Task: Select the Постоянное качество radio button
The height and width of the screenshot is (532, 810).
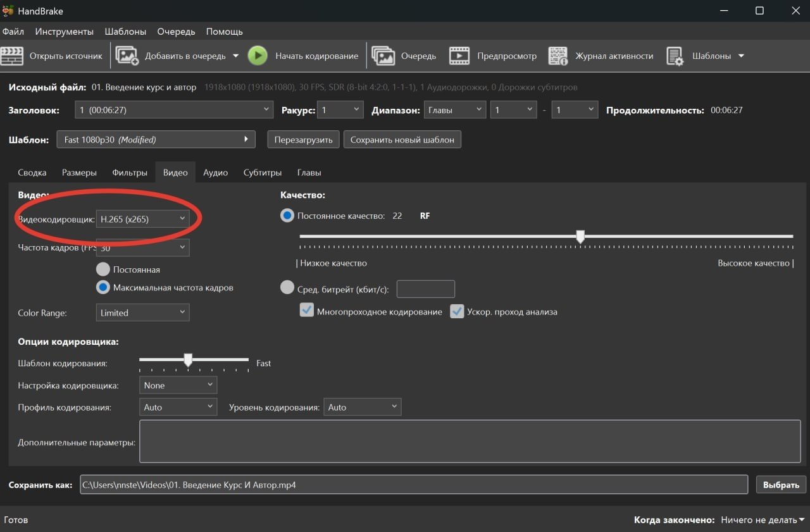Action: pos(287,216)
